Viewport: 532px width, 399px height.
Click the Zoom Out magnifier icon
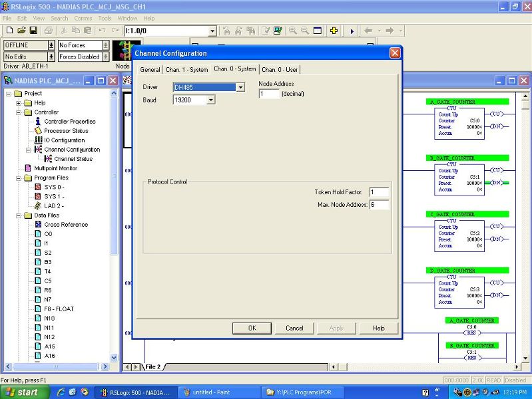[x=305, y=31]
